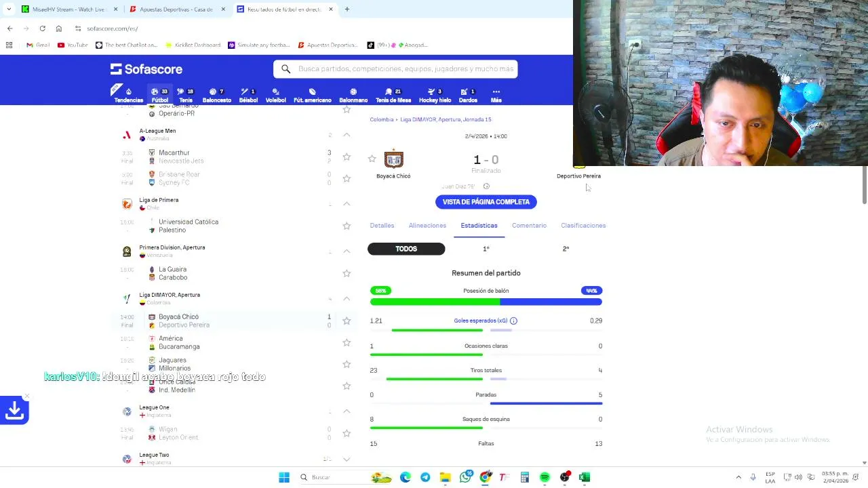868x488 pixels.
Task: Show hidden system tray icons
Action: (738, 477)
